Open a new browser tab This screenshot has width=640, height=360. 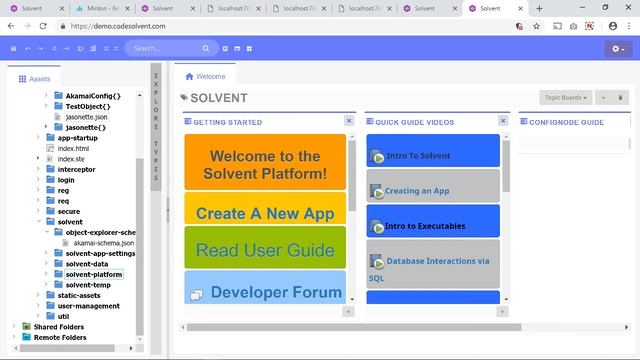(539, 8)
